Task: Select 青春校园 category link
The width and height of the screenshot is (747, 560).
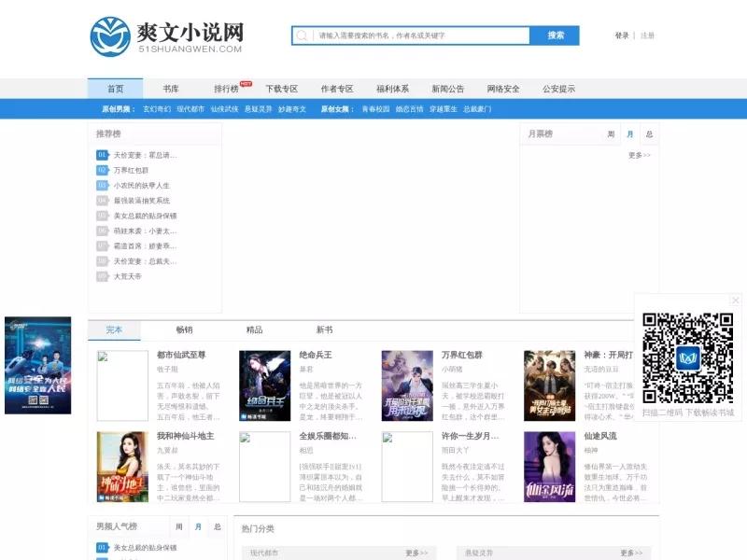Action: pos(375,109)
